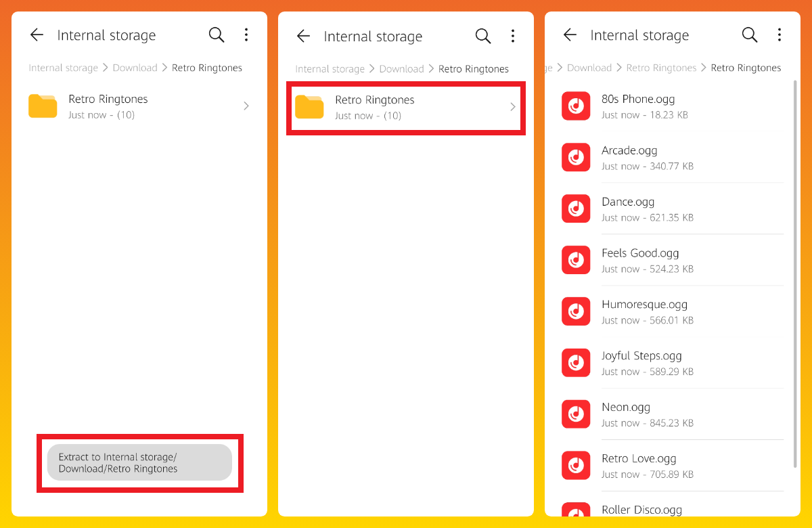Expand Retro Ringtones chevron in the left panel
Viewport: 812px width, 528px height.
(x=246, y=106)
